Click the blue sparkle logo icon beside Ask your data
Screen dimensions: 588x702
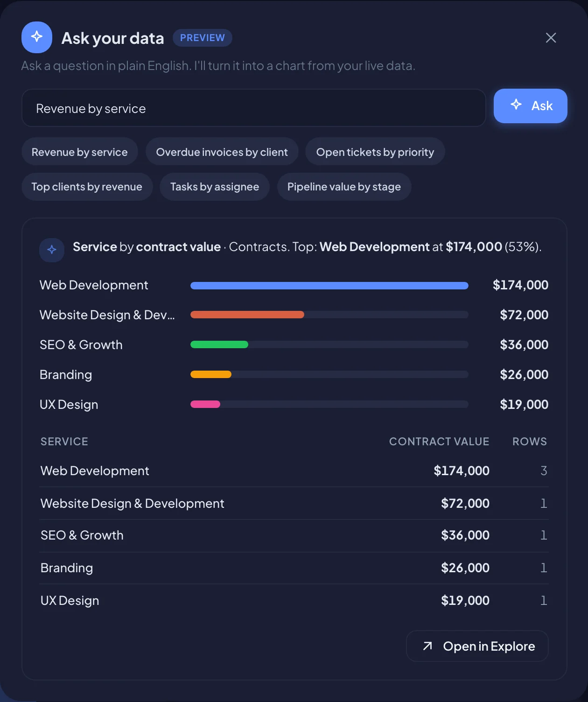coord(37,37)
